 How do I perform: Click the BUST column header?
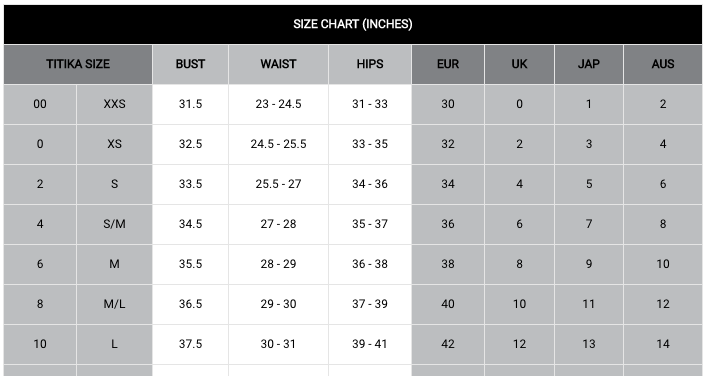(190, 64)
